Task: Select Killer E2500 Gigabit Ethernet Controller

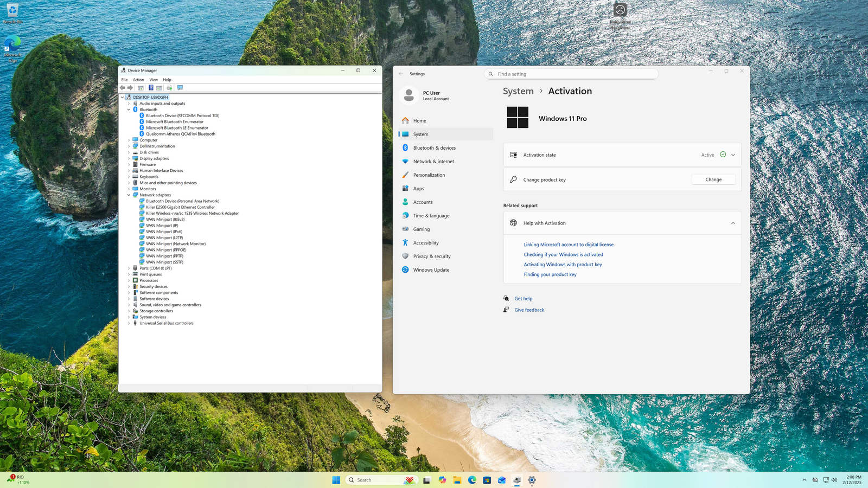Action: (x=180, y=207)
